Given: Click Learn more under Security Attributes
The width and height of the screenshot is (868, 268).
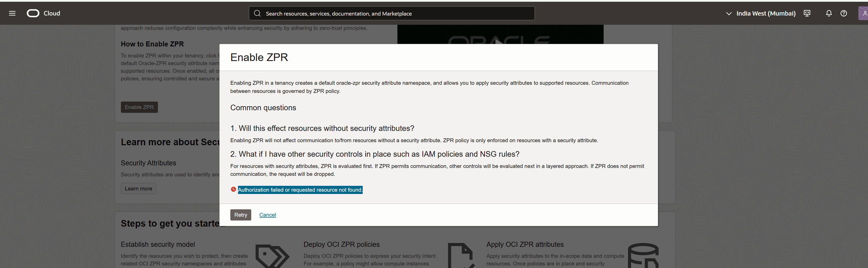Looking at the screenshot, I should tap(139, 189).
